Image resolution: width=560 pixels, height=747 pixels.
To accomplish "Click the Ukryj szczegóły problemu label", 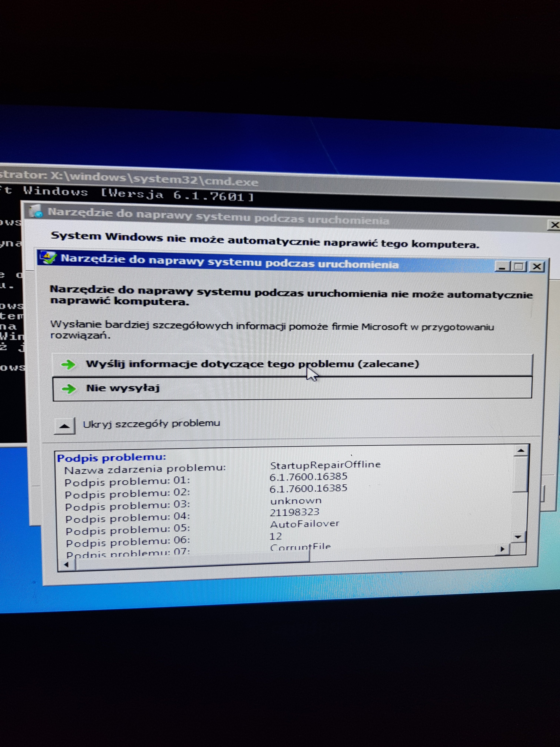I will (151, 424).
